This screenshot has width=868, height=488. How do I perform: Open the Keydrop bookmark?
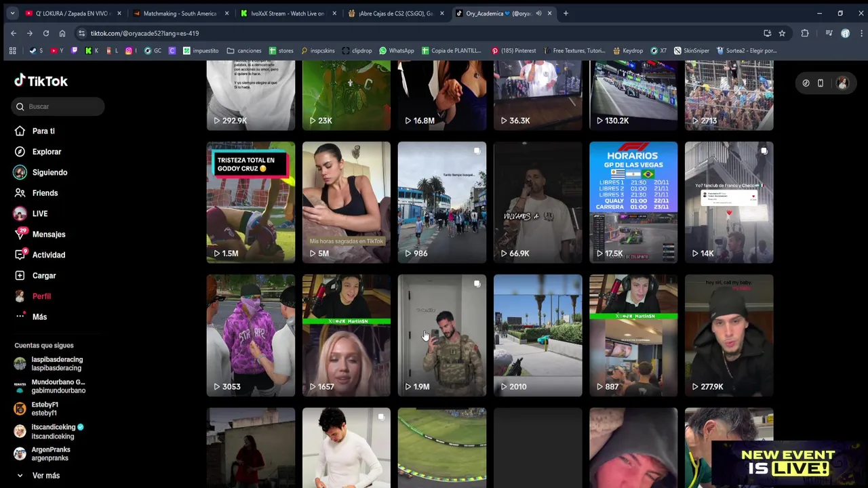pyautogui.click(x=628, y=51)
